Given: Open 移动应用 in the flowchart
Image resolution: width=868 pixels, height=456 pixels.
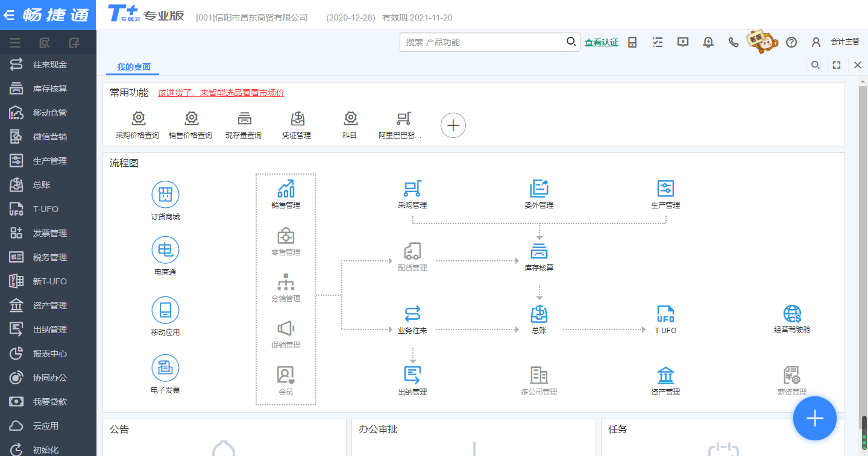Looking at the screenshot, I should [x=165, y=316].
